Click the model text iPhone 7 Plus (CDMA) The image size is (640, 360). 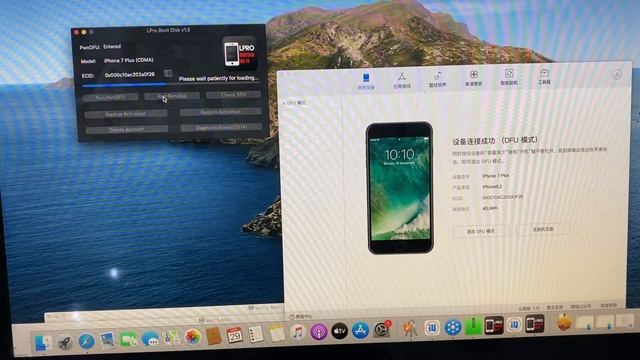pyautogui.click(x=129, y=60)
